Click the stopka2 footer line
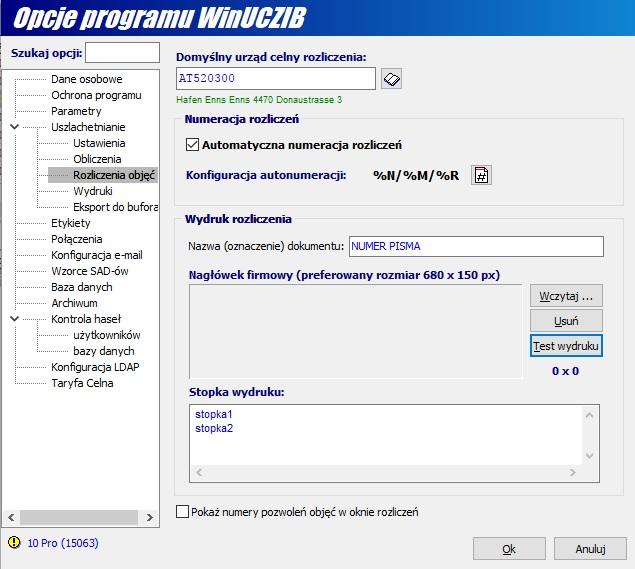This screenshot has width=635, height=569. [214, 428]
